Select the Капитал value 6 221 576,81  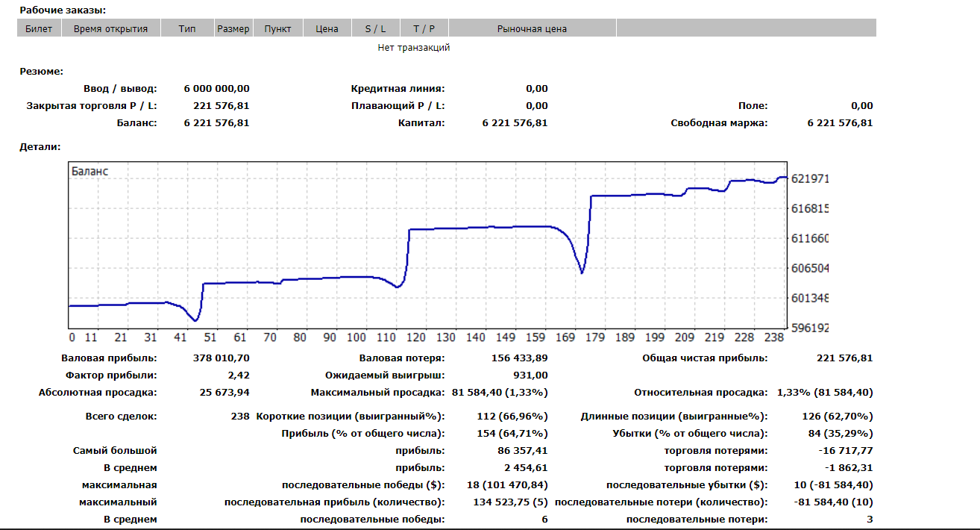click(x=515, y=123)
